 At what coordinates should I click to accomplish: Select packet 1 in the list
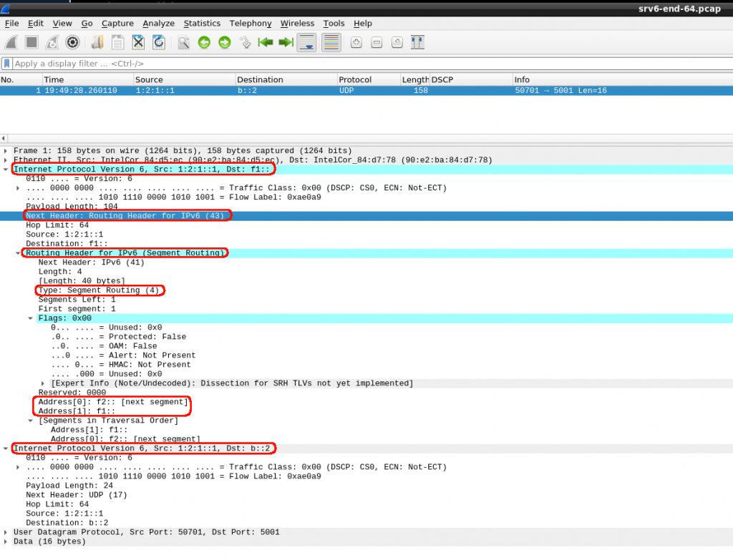(366, 91)
